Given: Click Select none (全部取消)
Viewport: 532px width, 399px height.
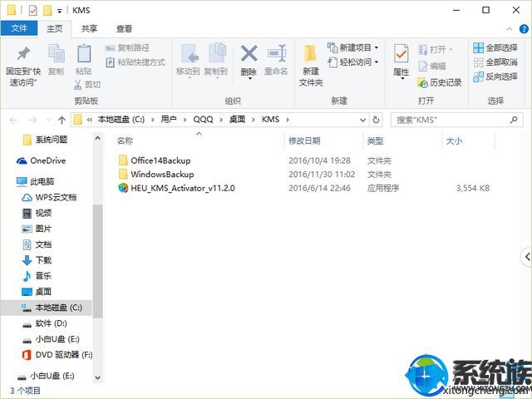Looking at the screenshot, I should 495,62.
